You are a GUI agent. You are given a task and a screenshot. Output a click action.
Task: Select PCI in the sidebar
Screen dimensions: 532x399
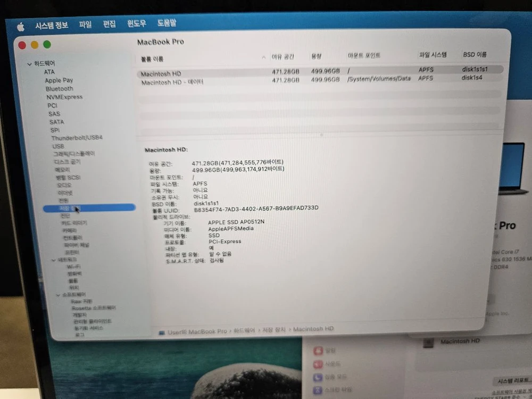(52, 105)
